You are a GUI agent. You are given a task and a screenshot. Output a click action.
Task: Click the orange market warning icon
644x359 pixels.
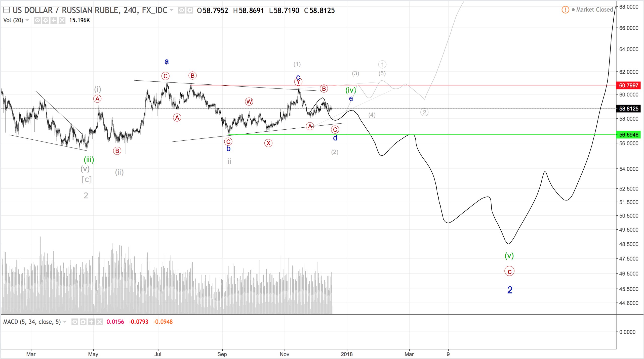click(x=565, y=10)
